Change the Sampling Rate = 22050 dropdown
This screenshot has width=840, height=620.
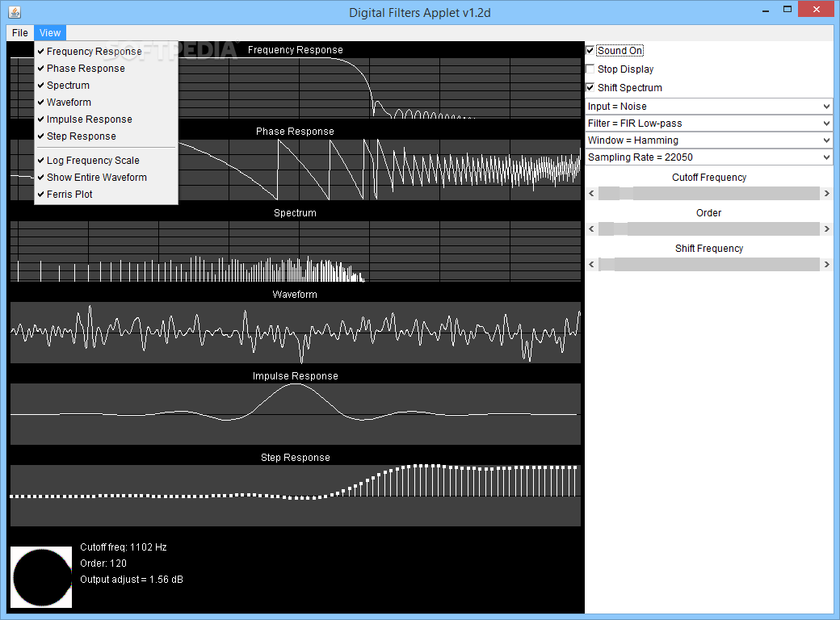click(x=708, y=157)
